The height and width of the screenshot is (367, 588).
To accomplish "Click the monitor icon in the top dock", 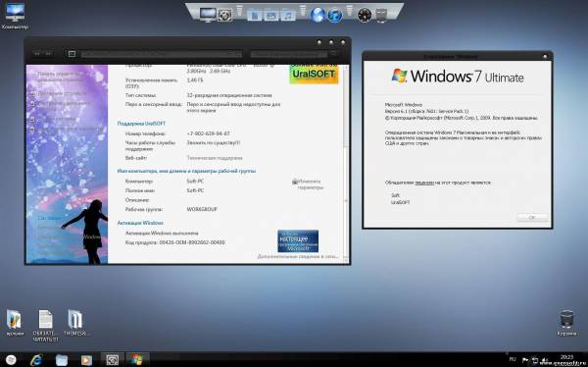I will 208,15.
